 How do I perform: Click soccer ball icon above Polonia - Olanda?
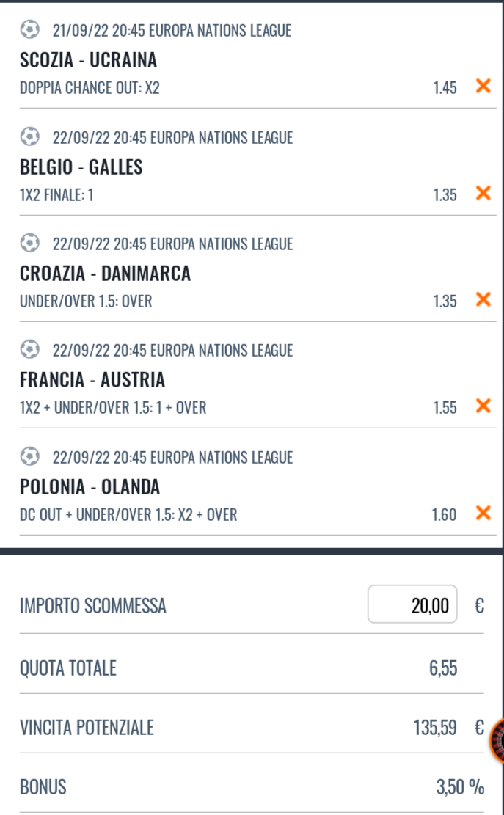[29, 456]
